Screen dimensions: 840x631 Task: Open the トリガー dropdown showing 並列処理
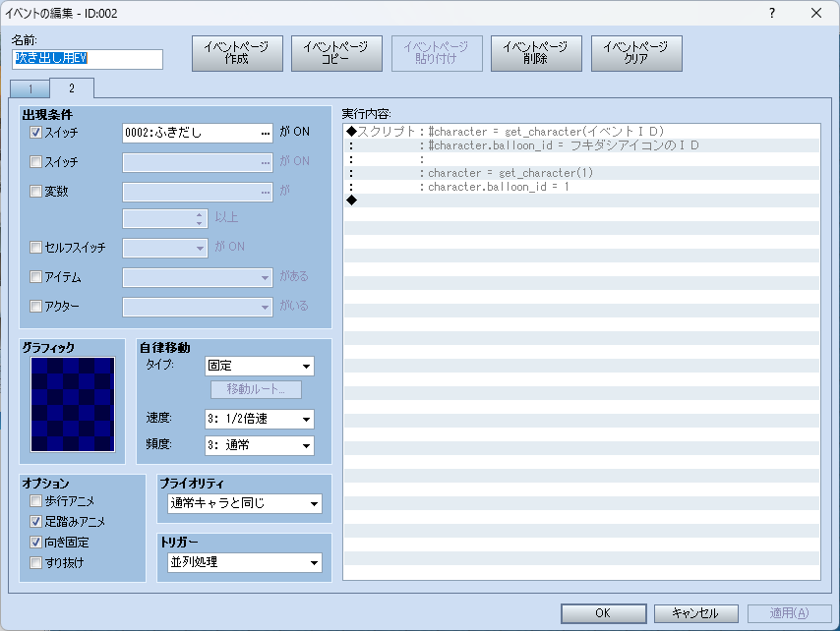(x=245, y=562)
